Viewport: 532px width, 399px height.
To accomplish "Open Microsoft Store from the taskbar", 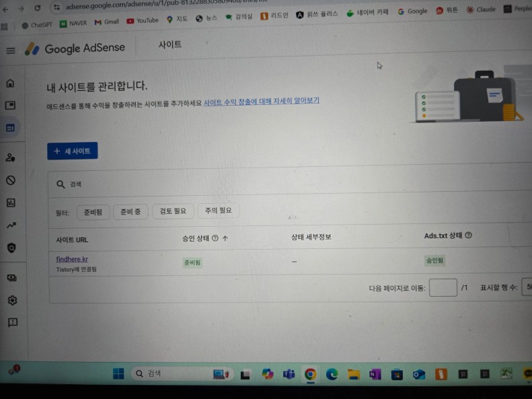I will pyautogui.click(x=397, y=375).
